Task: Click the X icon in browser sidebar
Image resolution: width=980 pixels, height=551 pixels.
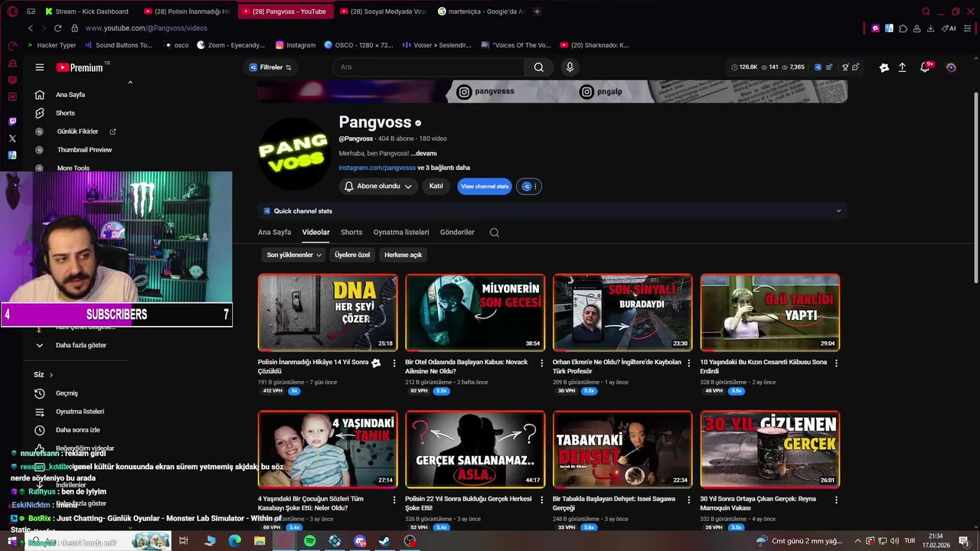Action: coord(12,139)
